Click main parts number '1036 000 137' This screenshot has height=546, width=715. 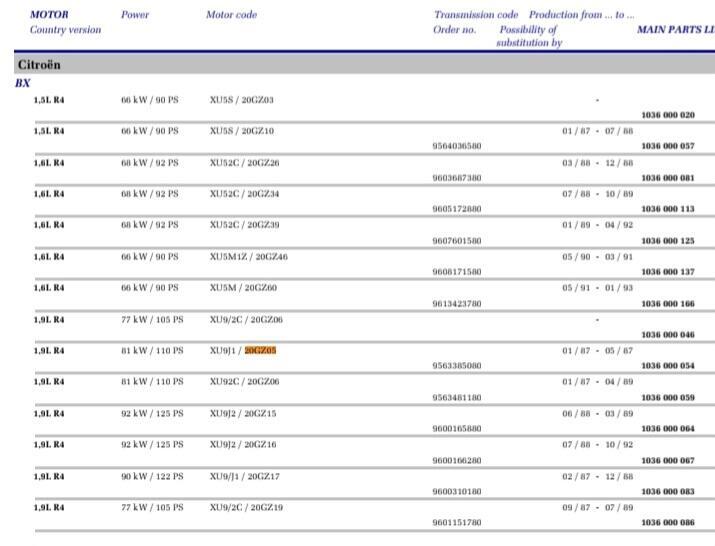click(668, 272)
